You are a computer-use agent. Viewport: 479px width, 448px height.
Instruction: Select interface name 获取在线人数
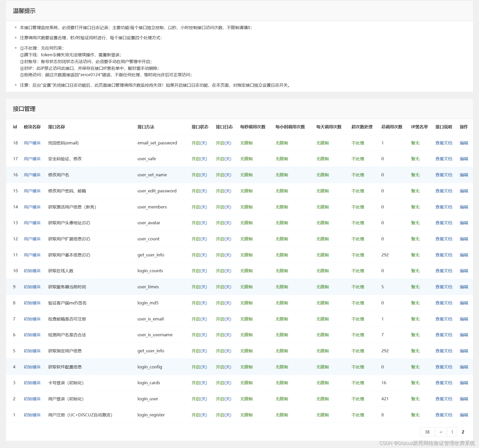pyautogui.click(x=61, y=271)
